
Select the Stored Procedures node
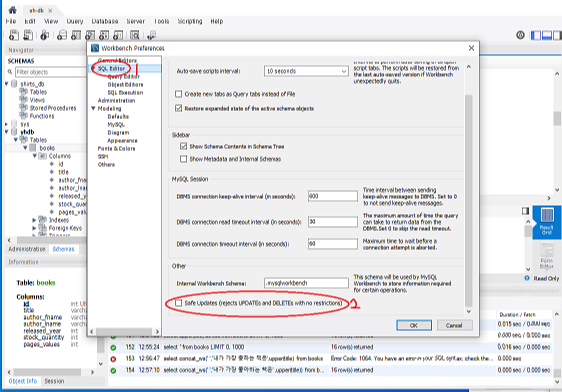coord(53,108)
